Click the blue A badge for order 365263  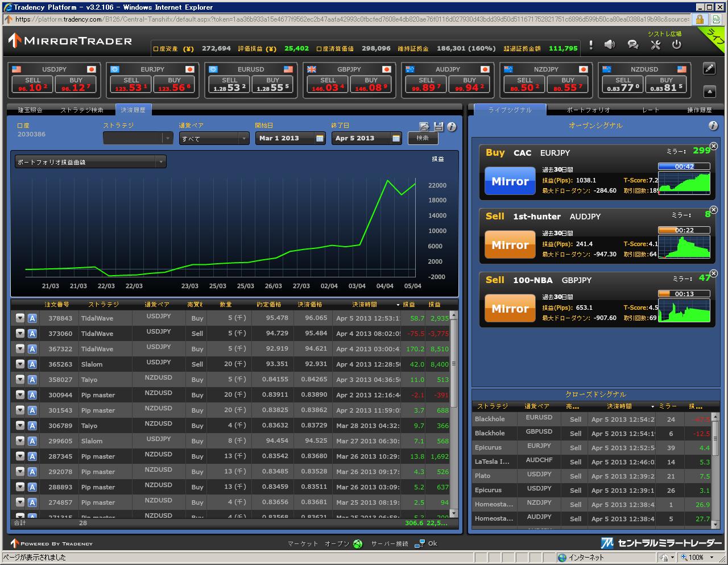(x=32, y=364)
